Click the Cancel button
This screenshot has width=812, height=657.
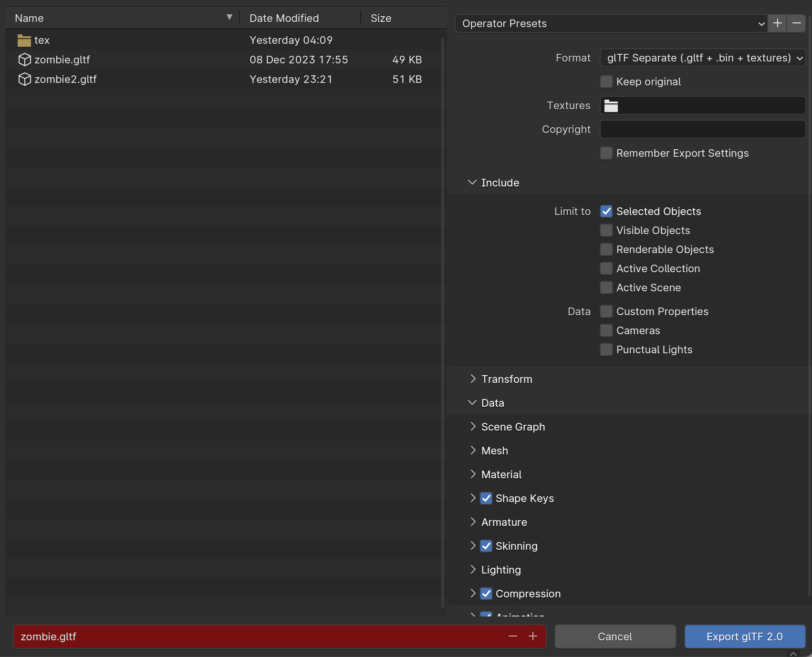click(x=615, y=636)
